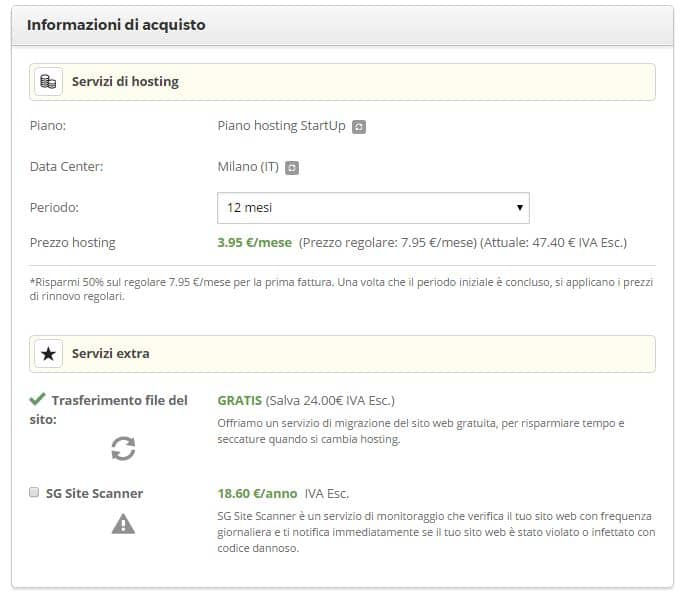Click the hosting services server icon

[x=48, y=82]
